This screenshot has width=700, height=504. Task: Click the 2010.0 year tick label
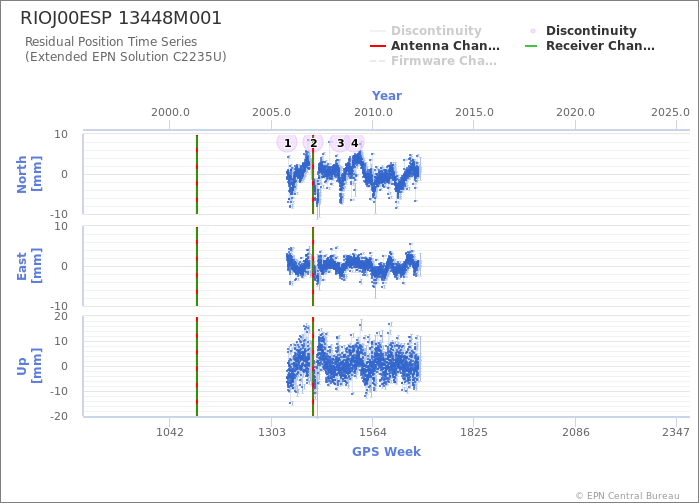coord(373,112)
